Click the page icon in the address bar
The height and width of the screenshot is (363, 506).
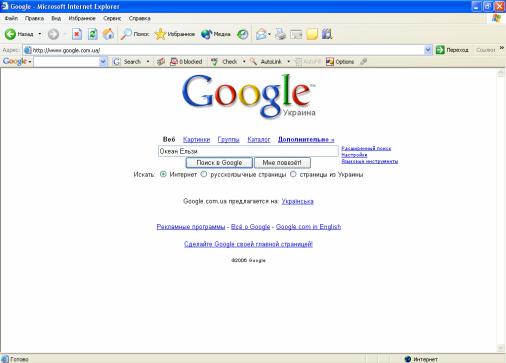[28, 50]
